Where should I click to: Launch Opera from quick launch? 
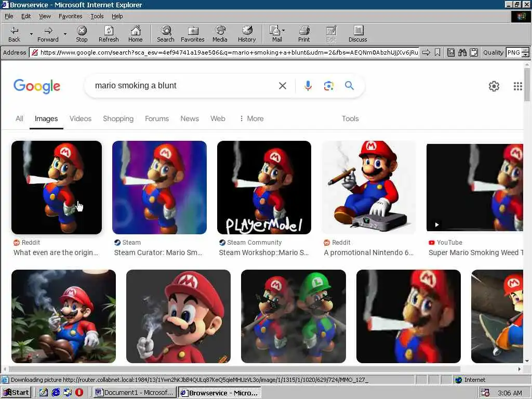(79, 393)
